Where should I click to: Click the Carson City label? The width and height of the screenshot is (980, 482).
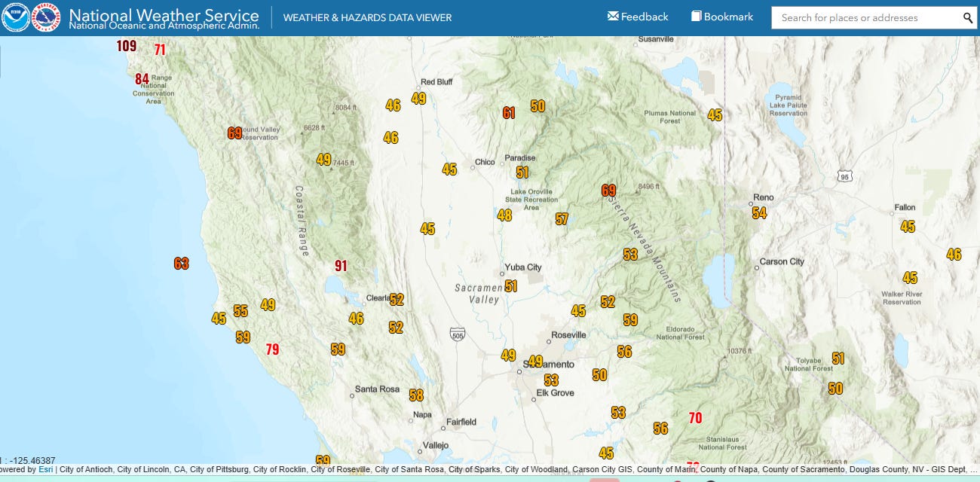click(x=782, y=261)
